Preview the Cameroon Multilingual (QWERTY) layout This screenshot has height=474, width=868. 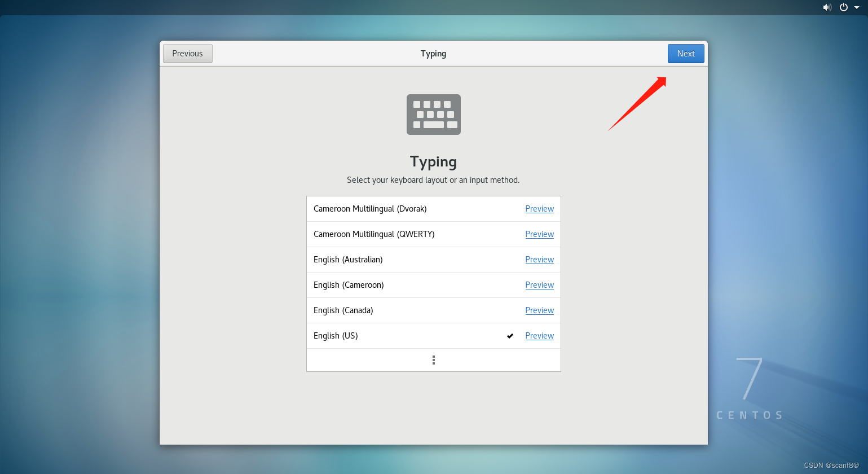[539, 234]
